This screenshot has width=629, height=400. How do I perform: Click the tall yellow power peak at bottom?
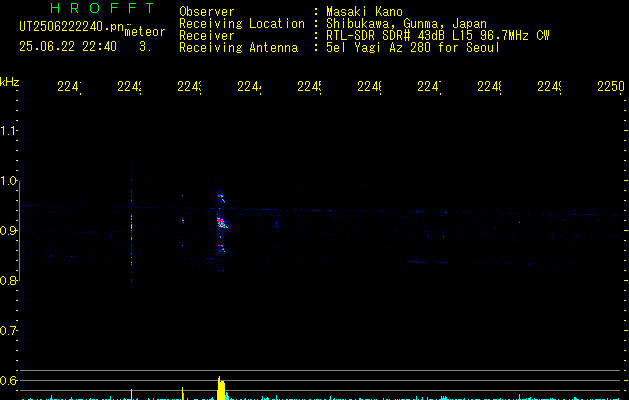(221, 388)
